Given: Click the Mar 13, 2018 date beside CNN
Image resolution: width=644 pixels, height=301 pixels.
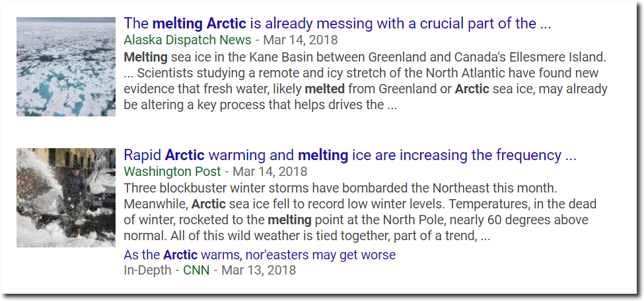Looking at the screenshot, I should [x=259, y=270].
